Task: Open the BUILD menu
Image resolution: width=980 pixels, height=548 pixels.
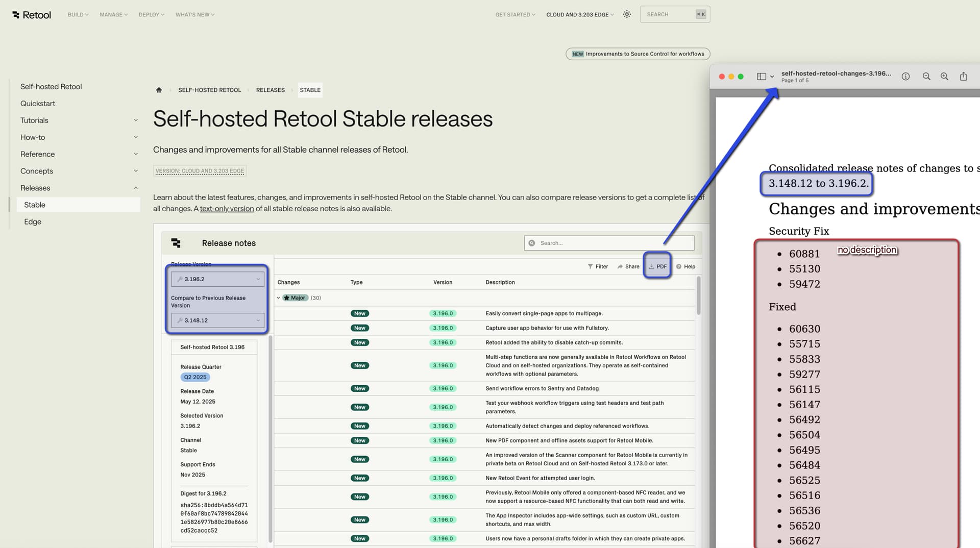Action: 78,15
